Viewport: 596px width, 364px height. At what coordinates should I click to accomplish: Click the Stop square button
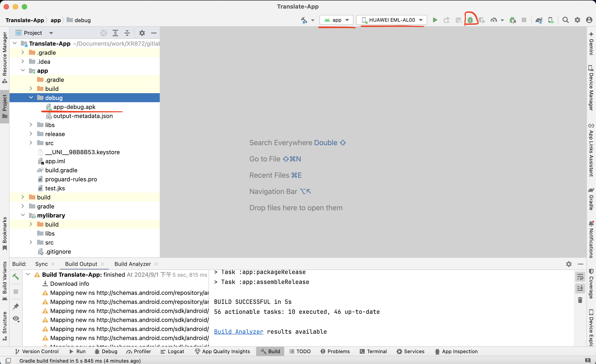point(524,20)
